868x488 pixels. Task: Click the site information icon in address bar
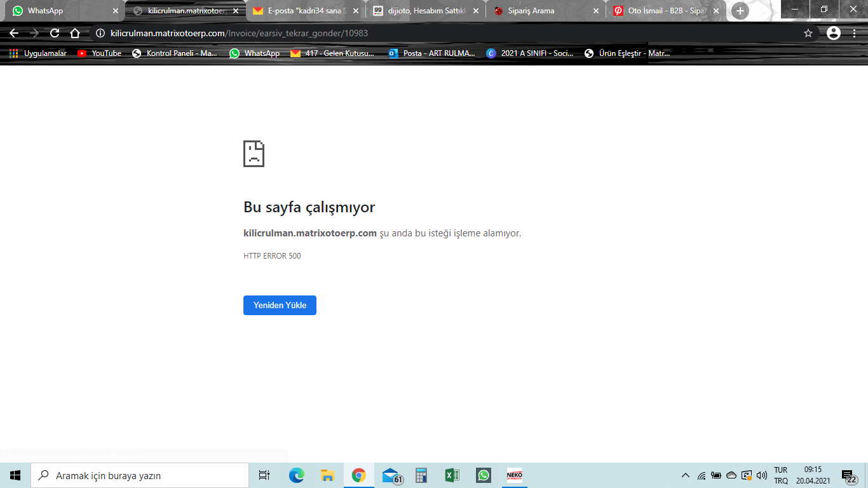[x=100, y=33]
